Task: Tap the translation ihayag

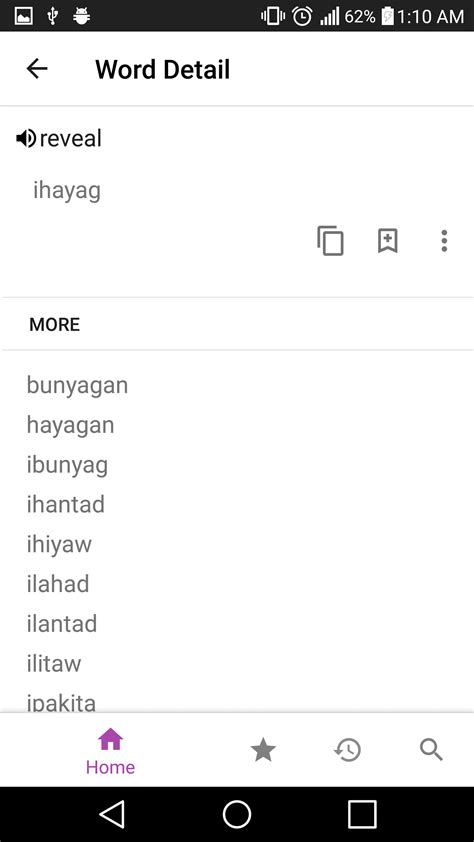Action: pyautogui.click(x=67, y=191)
